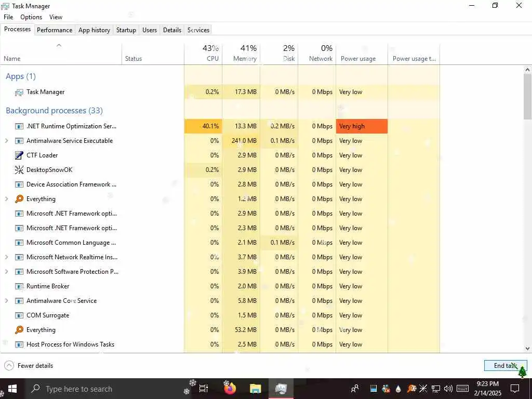
Task: Select the Background processes (33) group header
Action: tap(54, 111)
